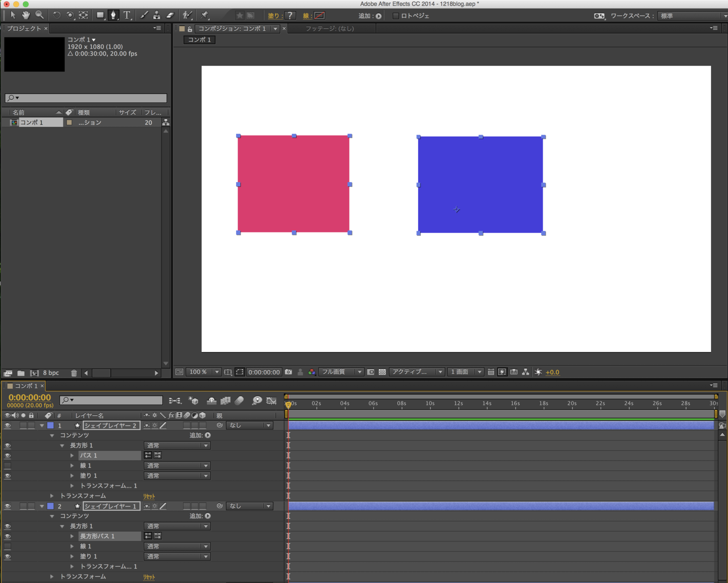Click the fill color swatch in toolbar
Image resolution: width=728 pixels, height=583 pixels.
290,16
